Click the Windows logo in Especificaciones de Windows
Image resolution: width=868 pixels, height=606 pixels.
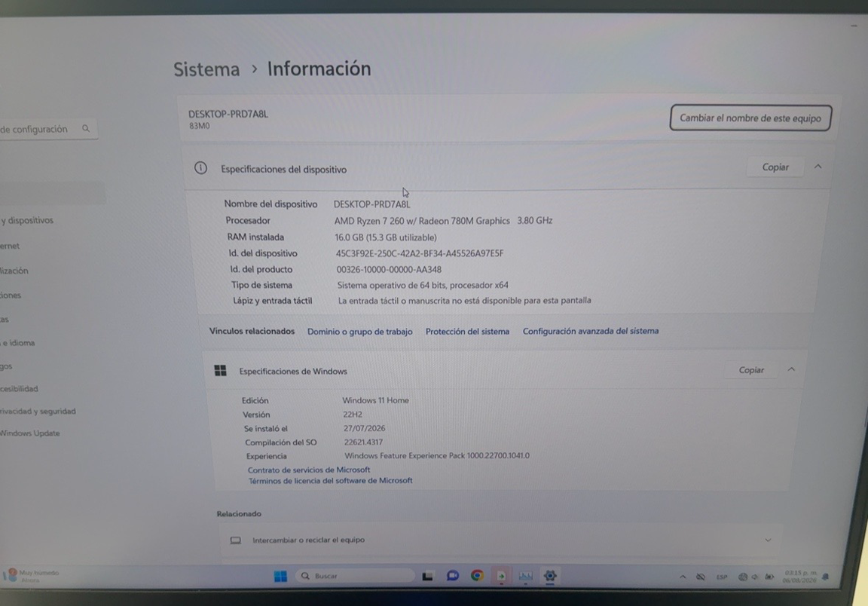tap(220, 371)
